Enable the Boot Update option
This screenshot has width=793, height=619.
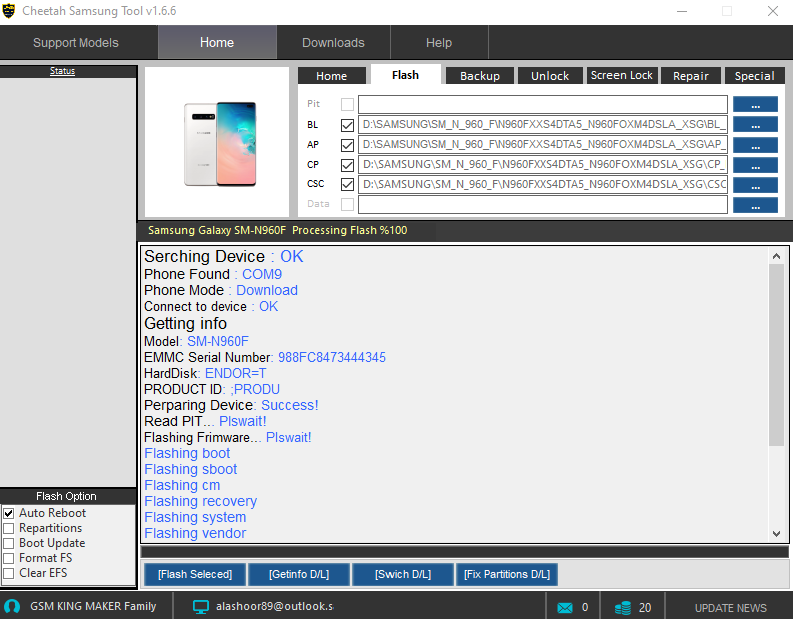point(9,544)
